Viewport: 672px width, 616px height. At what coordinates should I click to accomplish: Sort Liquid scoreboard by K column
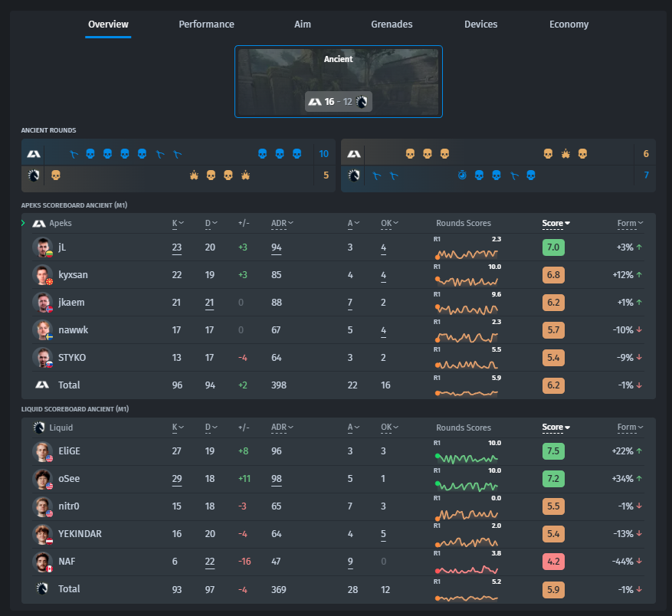[178, 428]
